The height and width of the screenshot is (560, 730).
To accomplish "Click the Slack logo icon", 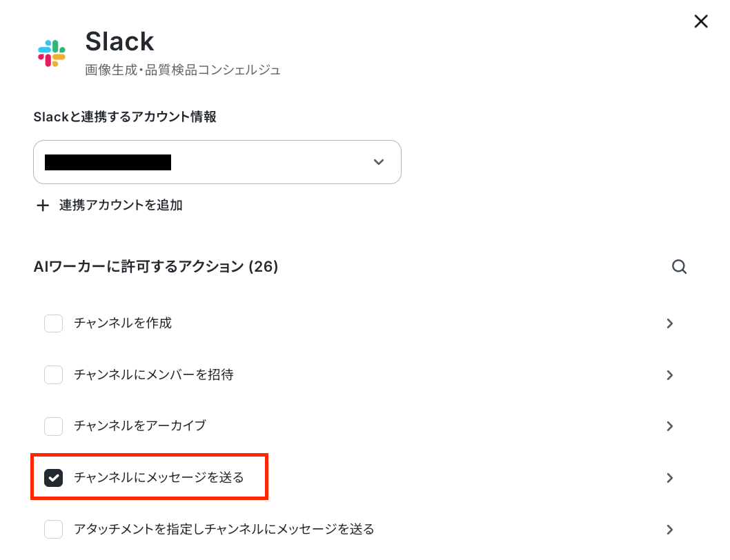I will point(52,53).
